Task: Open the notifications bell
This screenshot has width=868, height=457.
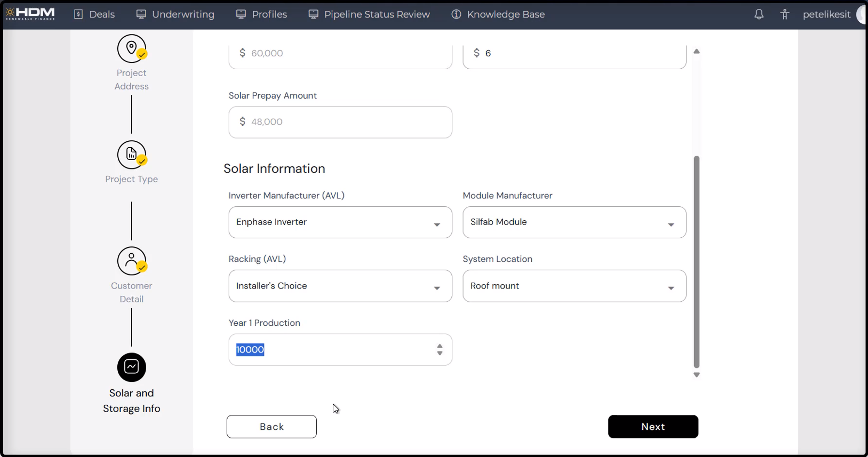Action: 759,15
